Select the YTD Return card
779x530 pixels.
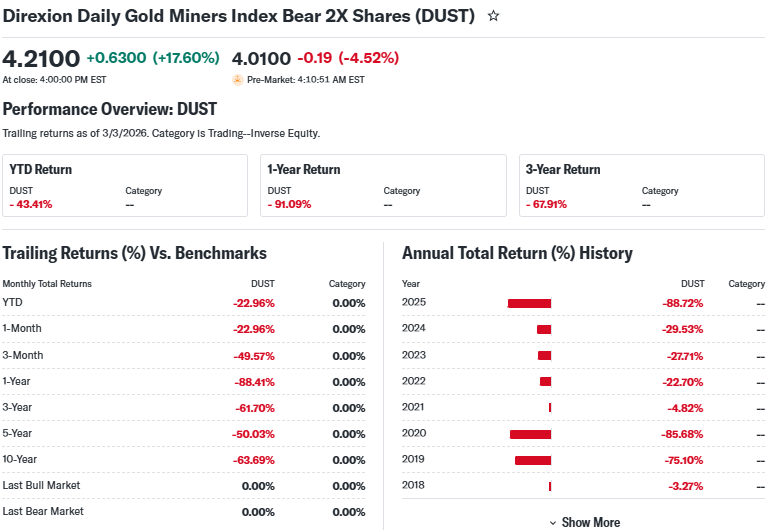[125, 185]
